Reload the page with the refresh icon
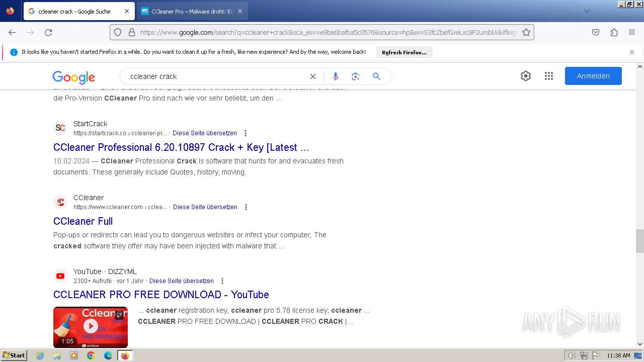Screen dimensions: 644x362 coord(48,32)
